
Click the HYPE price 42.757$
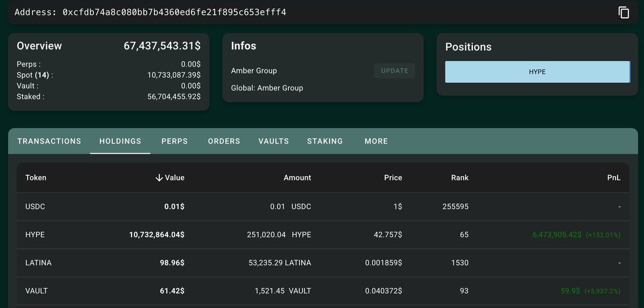[x=387, y=235]
